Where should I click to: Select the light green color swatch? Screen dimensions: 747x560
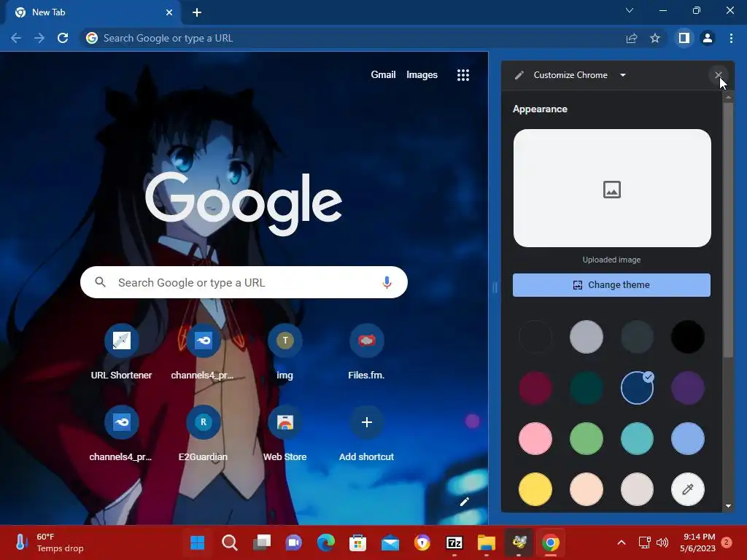pos(586,438)
